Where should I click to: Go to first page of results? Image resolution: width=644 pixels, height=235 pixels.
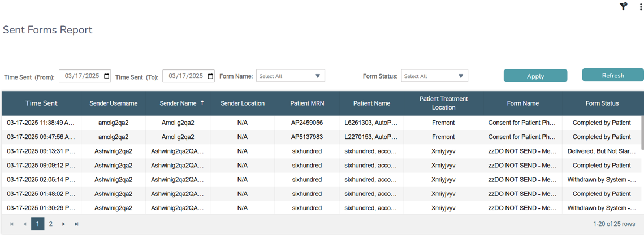click(x=11, y=224)
